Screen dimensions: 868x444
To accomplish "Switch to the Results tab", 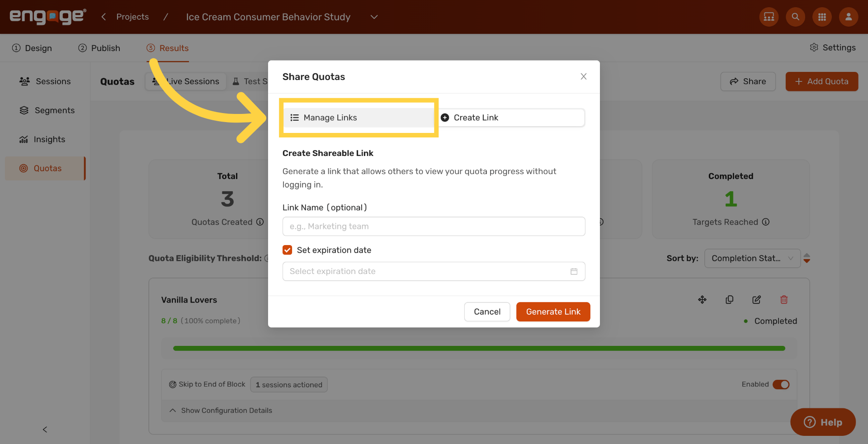I will [168, 48].
